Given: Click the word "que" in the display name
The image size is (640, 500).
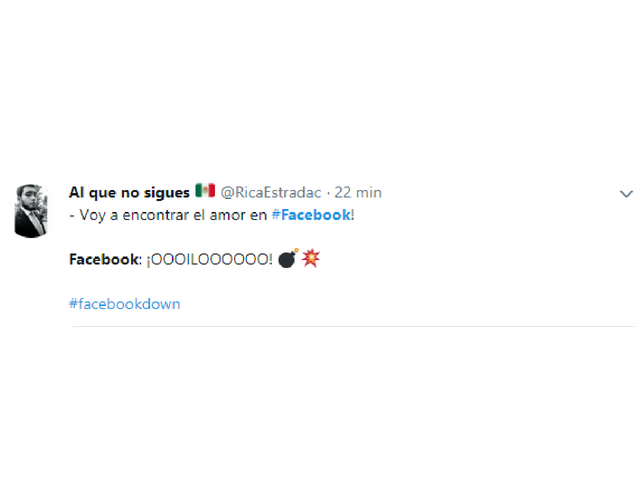Looking at the screenshot, I should (x=102, y=193).
